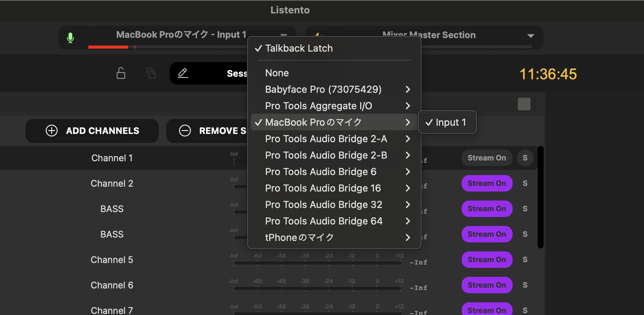Select the Channel 1 row label
The width and height of the screenshot is (644, 315).
[x=112, y=158]
